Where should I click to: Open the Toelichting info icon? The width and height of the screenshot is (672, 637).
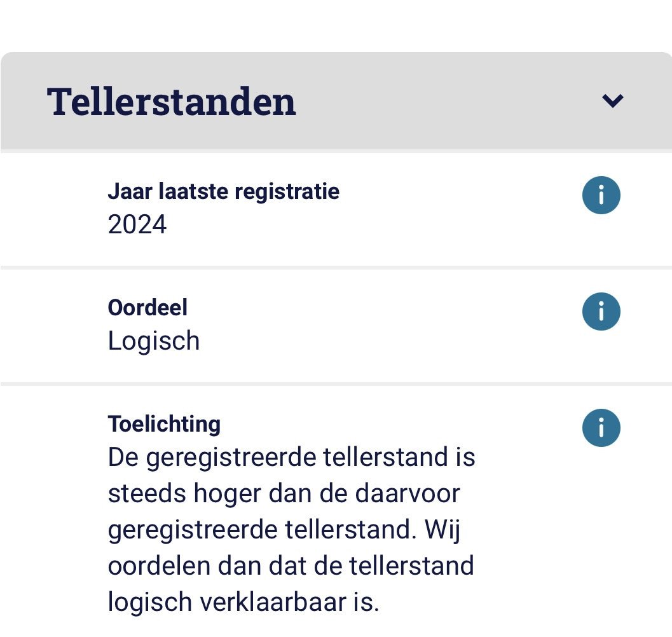pos(601,428)
